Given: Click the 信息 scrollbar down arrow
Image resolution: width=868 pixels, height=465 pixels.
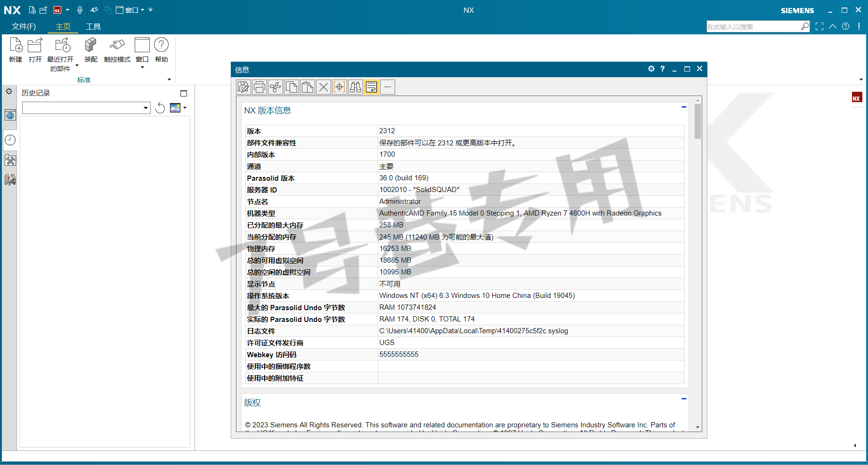Looking at the screenshot, I should point(698,427).
